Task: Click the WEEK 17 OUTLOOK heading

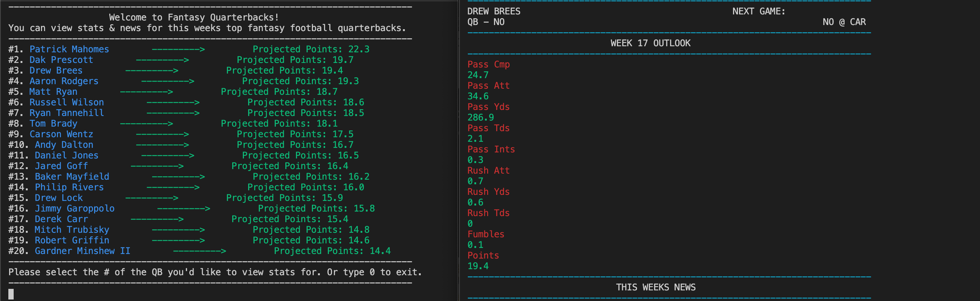Action: 650,43
